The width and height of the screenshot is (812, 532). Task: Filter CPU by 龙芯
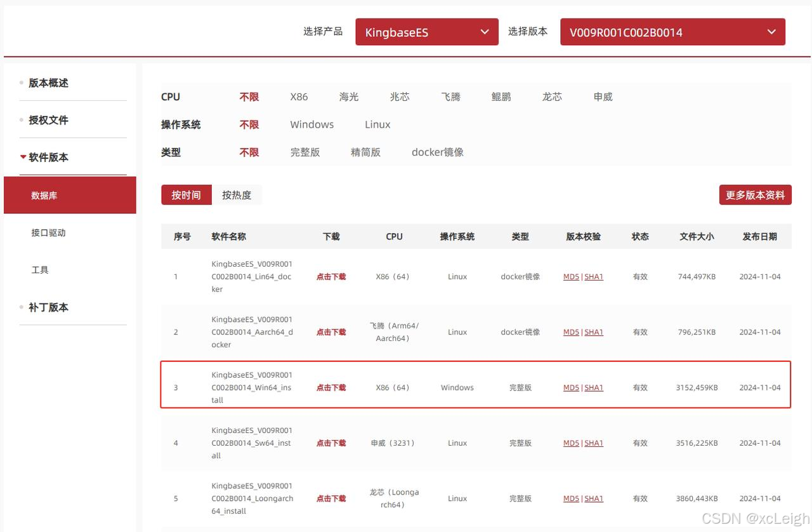pyautogui.click(x=552, y=96)
